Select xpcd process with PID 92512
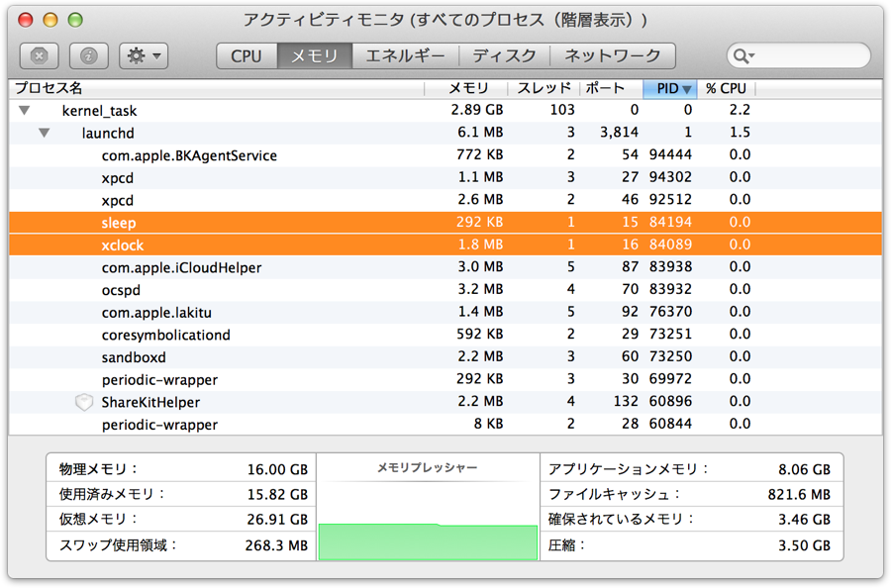The height and width of the screenshot is (588, 891). pyautogui.click(x=445, y=200)
